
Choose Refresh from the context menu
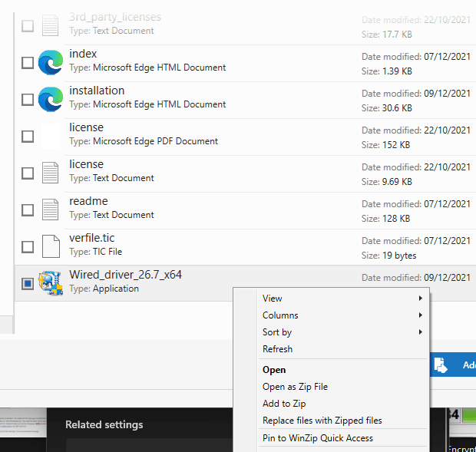tap(277, 349)
